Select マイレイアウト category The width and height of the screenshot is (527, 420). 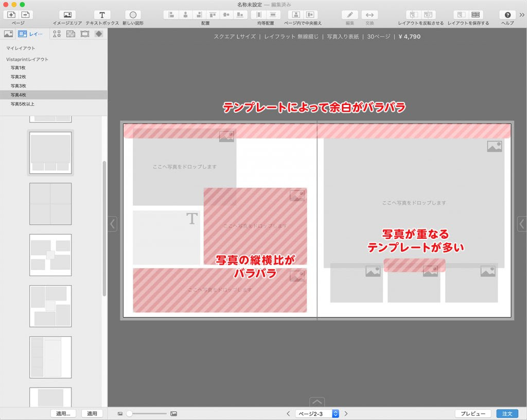coord(21,48)
